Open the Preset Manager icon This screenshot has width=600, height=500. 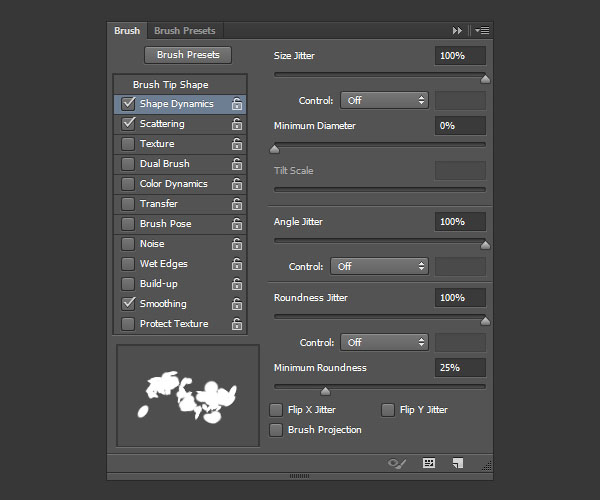pos(429,463)
